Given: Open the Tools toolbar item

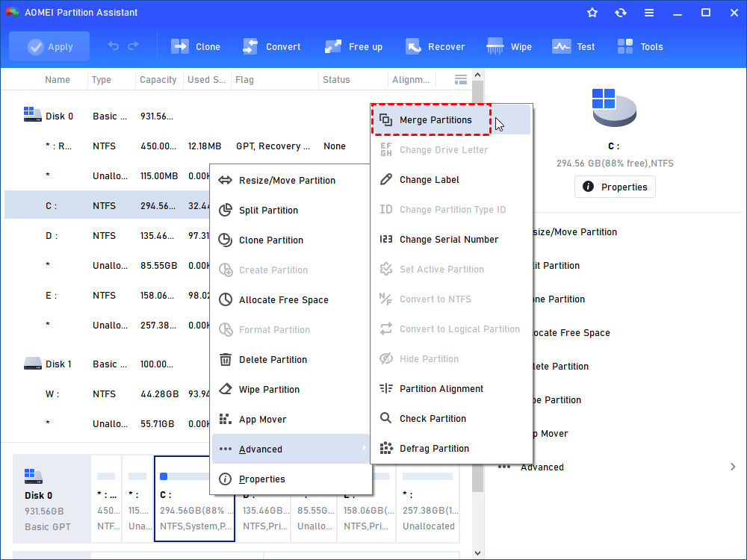Looking at the screenshot, I should pos(640,46).
